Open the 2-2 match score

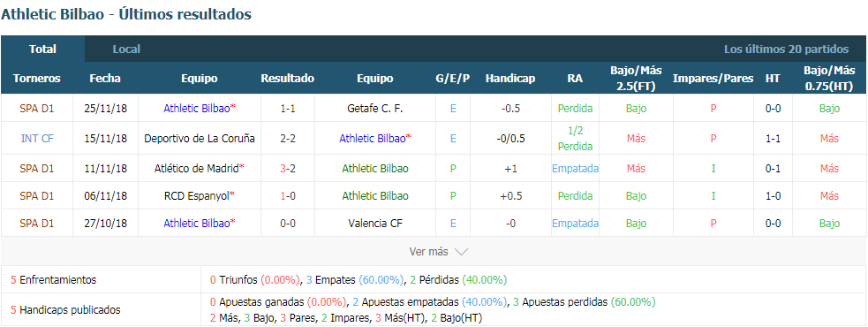(x=288, y=138)
